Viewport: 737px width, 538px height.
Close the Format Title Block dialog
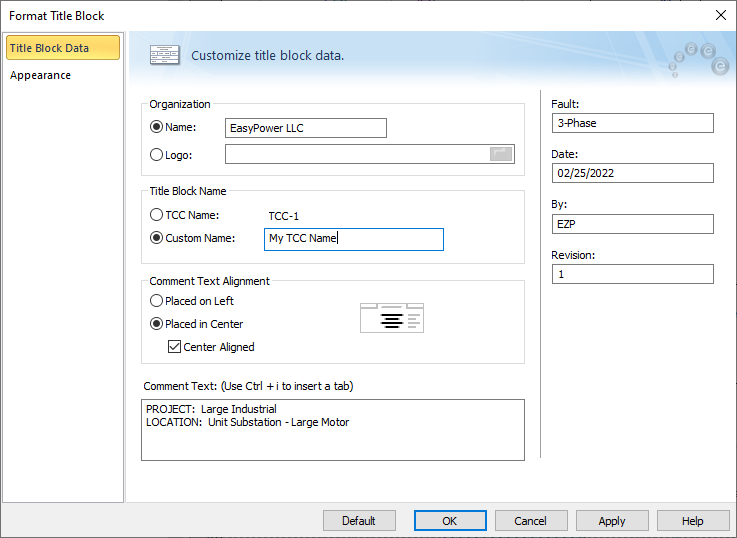click(721, 15)
